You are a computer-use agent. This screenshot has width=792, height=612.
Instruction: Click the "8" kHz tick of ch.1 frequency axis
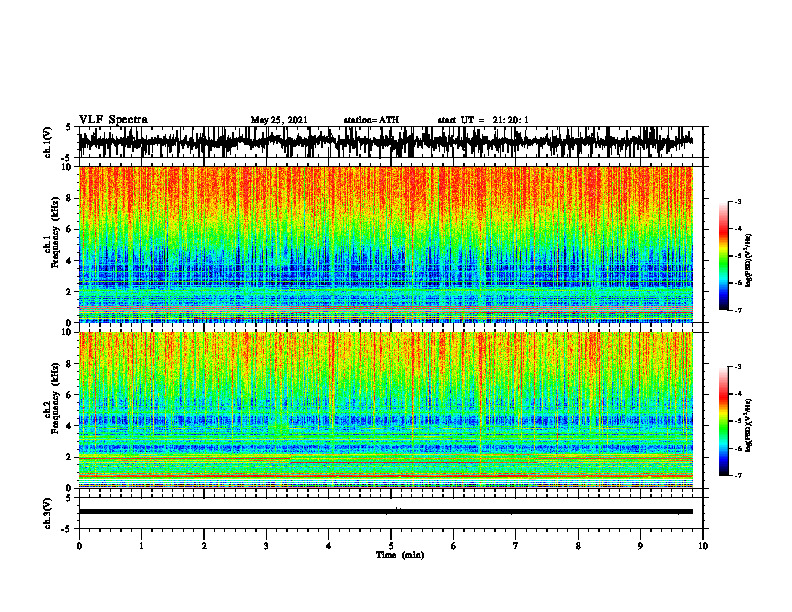coord(69,198)
